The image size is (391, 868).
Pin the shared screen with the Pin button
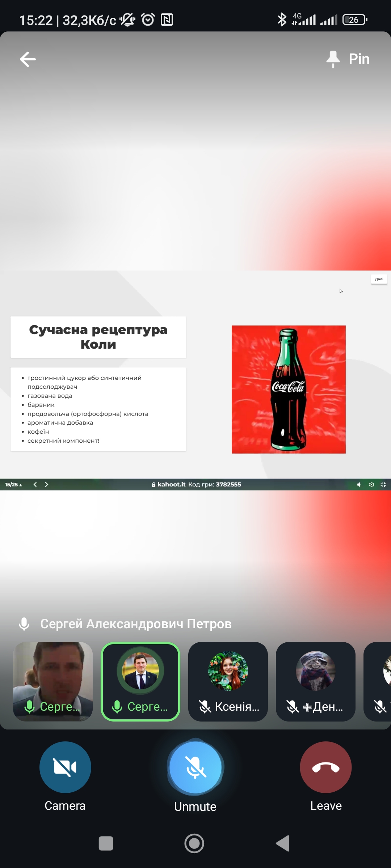(348, 59)
